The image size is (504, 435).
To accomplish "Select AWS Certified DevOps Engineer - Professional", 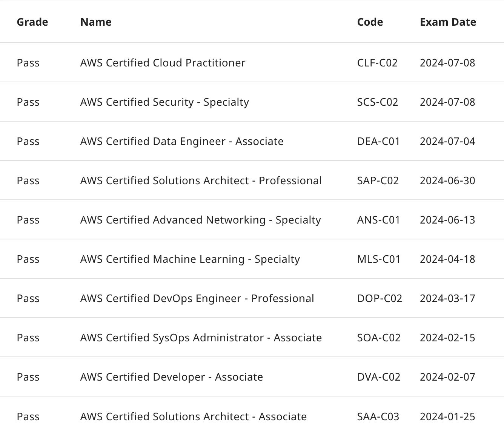I will pos(197,298).
